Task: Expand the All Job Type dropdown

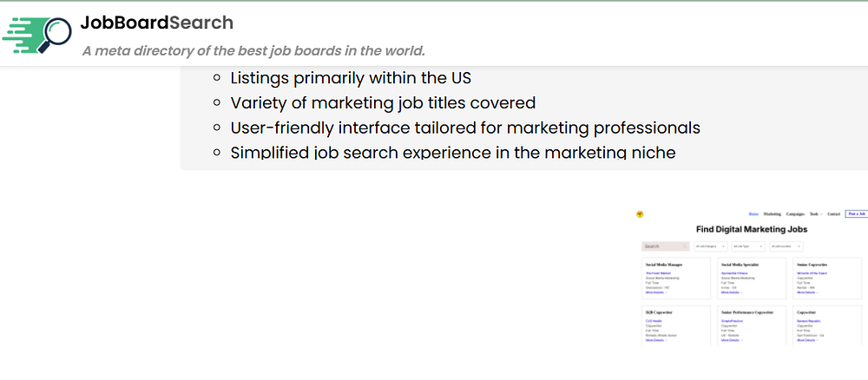Action: 748,246
